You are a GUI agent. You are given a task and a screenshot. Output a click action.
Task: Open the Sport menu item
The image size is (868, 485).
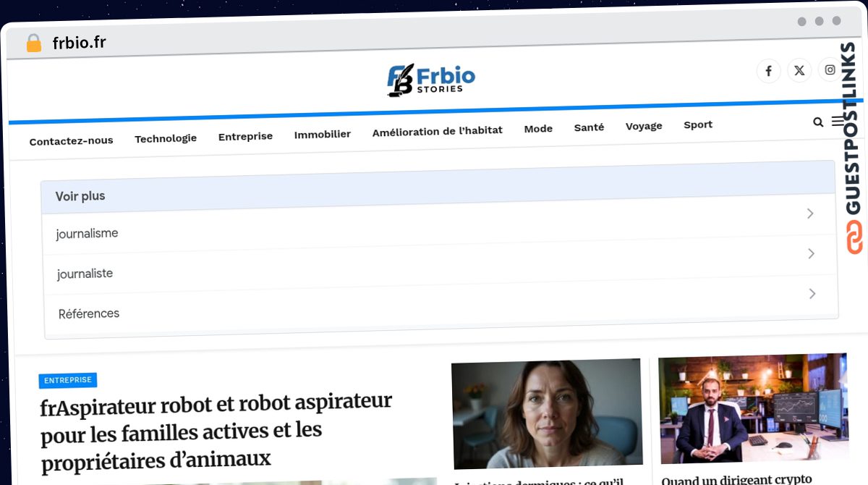tap(698, 125)
